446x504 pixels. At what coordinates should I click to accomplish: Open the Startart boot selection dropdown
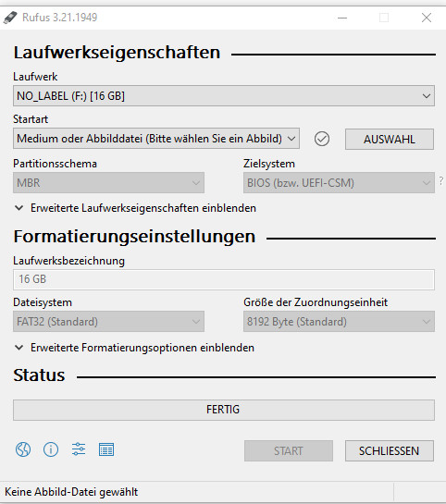click(x=156, y=139)
